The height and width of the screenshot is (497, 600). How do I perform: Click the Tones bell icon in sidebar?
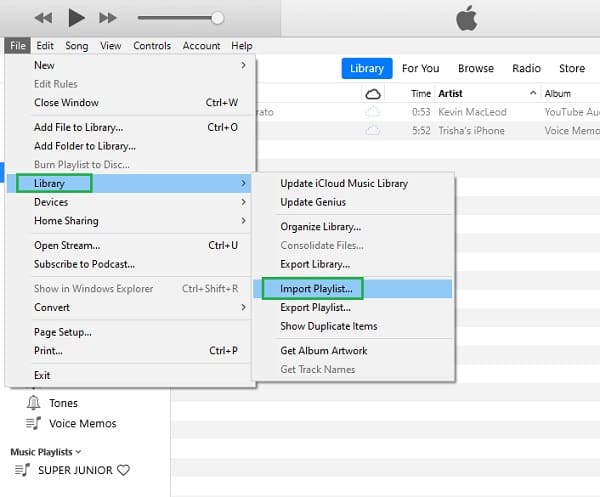pos(34,402)
